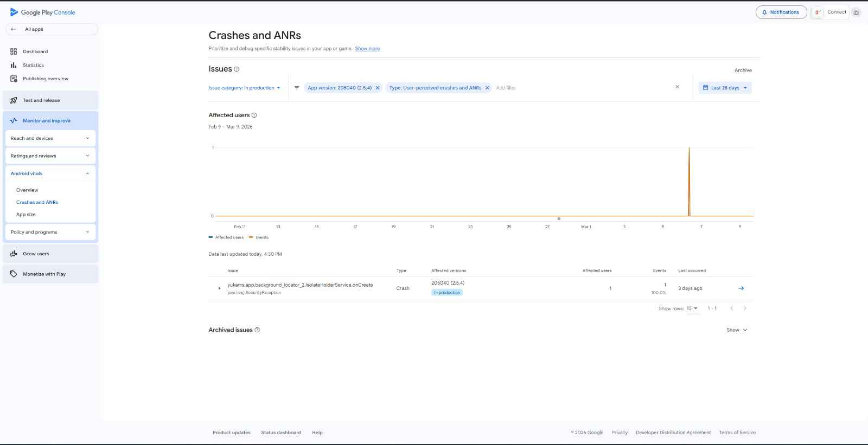Click the help icon beside Affected users

coord(254,115)
